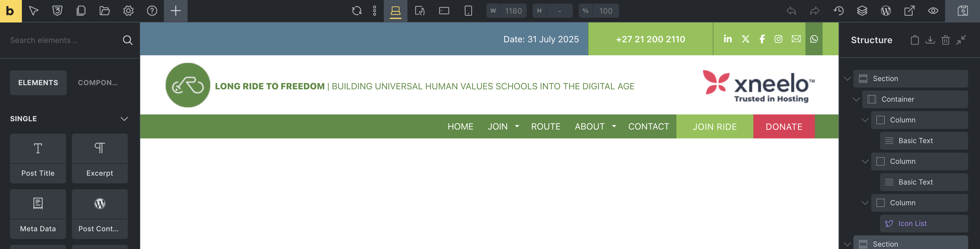Click the Instagram icon in header
The image size is (980, 249).
point(778,39)
